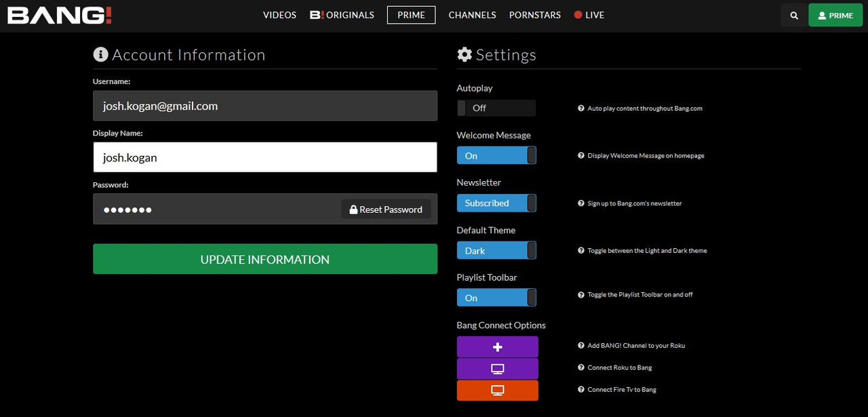Click the Password field dots
This screenshot has height=417, width=868.
(x=127, y=210)
